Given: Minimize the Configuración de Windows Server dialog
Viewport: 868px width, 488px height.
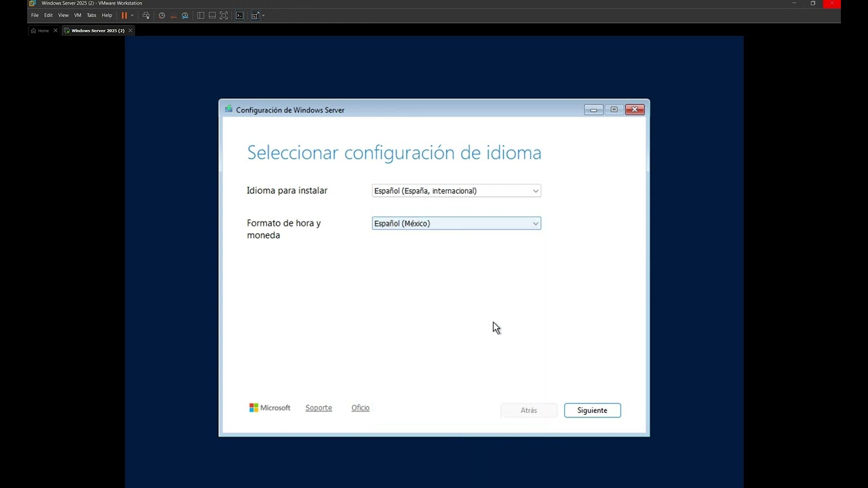Looking at the screenshot, I should click(x=593, y=110).
